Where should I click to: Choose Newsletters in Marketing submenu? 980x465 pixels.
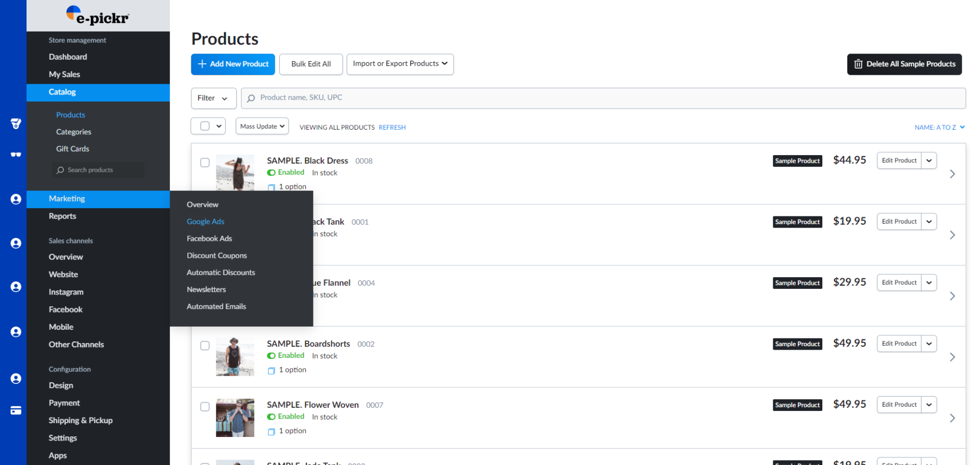coord(206,289)
